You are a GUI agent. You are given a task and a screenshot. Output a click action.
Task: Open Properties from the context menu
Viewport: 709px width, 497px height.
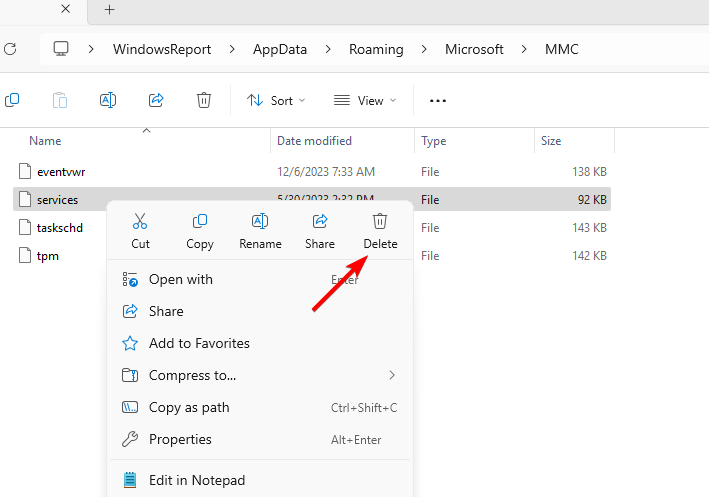click(x=180, y=439)
